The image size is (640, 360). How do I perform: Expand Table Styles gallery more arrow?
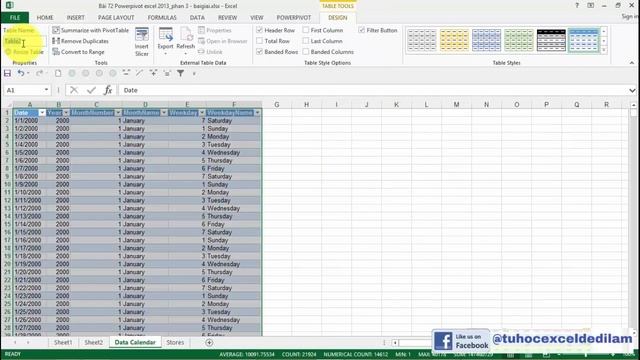click(604, 50)
